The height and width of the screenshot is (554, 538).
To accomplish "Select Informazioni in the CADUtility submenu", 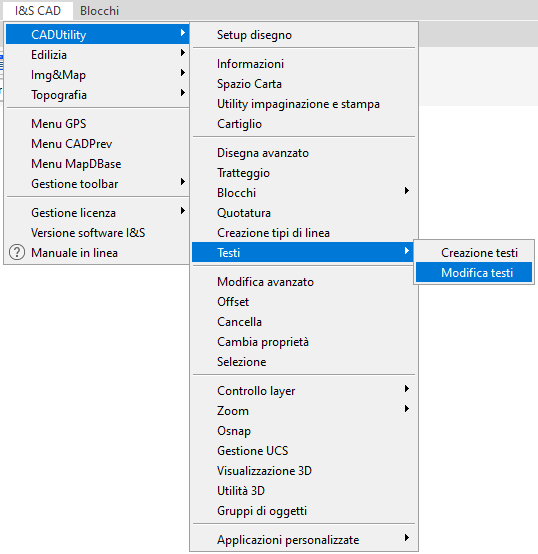I will pos(304,64).
